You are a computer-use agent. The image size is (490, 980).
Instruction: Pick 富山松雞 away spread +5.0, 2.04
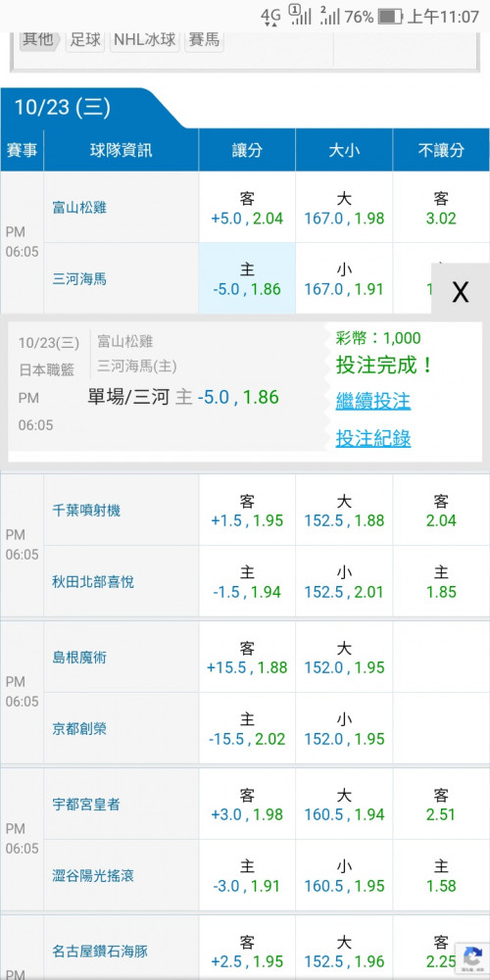247,208
